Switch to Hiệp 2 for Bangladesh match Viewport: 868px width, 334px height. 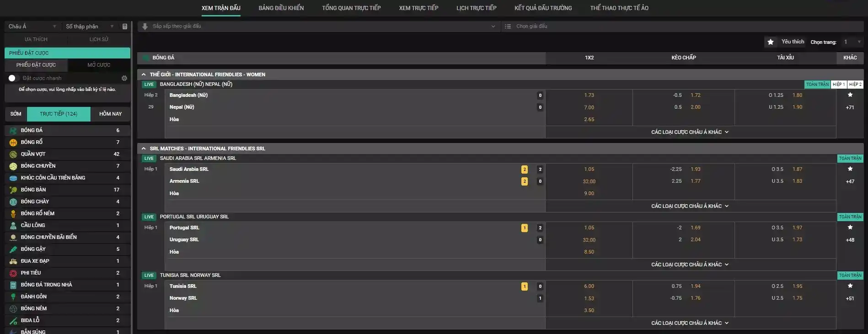[855, 85]
